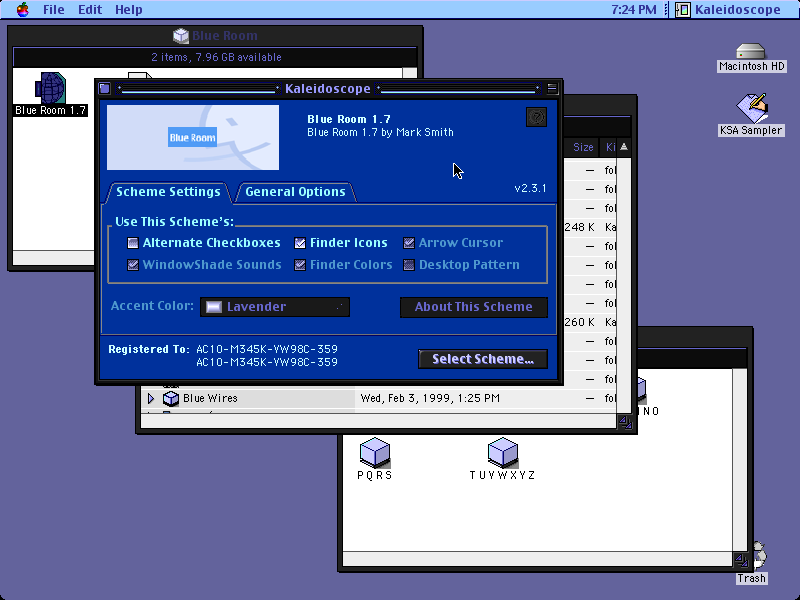Toggle the Finder Colors checkbox
Screen dimensions: 800x600
pyautogui.click(x=300, y=265)
